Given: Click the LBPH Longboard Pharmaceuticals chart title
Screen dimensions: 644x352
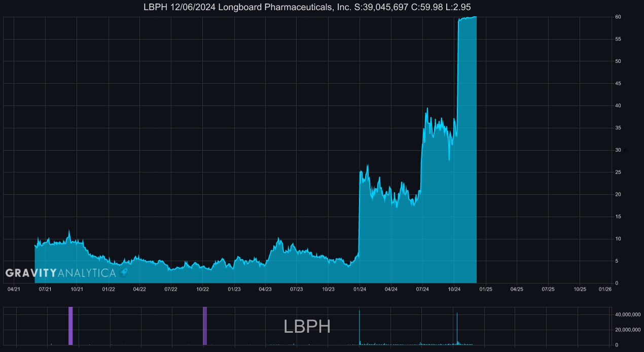Looking at the screenshot, I should pos(307,7).
